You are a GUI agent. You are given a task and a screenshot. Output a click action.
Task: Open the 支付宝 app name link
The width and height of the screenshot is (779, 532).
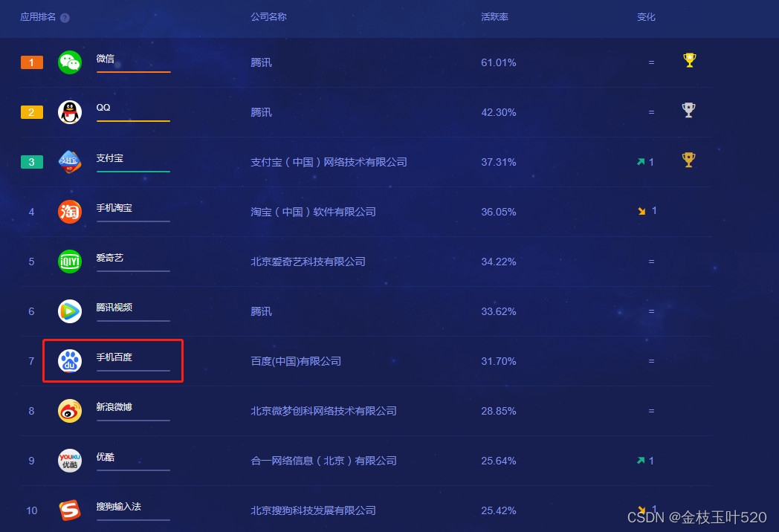tap(109, 158)
